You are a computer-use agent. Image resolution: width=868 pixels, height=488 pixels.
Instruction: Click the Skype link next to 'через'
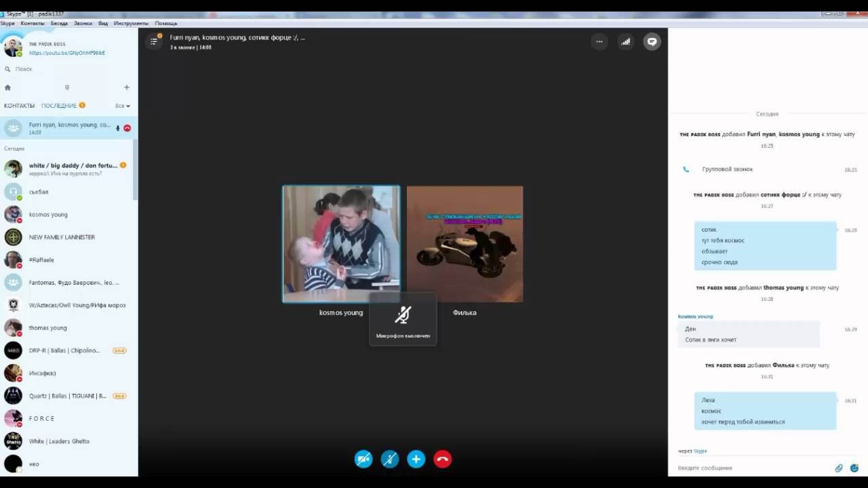(701, 451)
